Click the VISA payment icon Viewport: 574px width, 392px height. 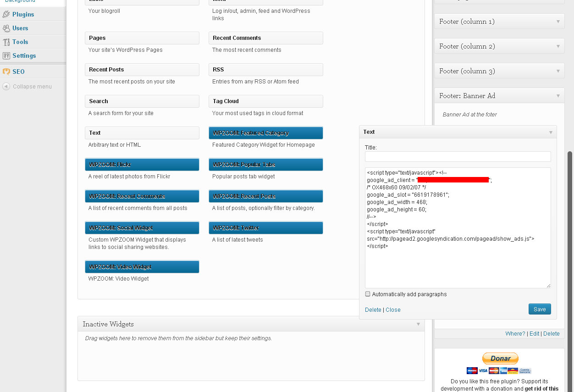tap(483, 370)
